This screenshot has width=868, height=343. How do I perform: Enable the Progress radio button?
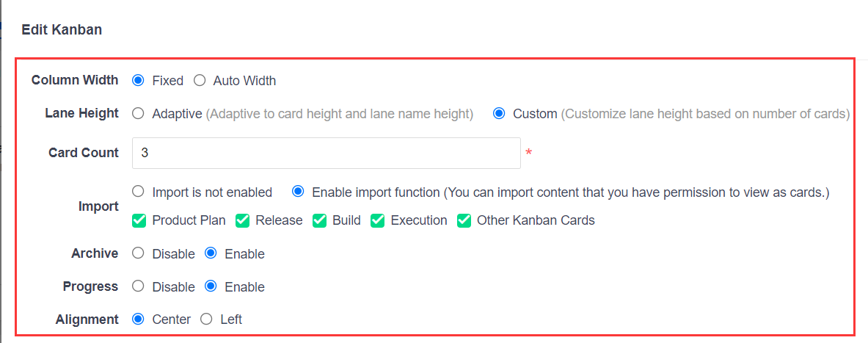[x=211, y=286]
